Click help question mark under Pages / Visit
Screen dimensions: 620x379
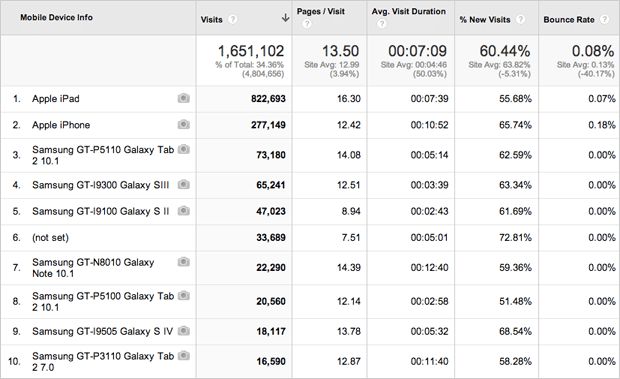click(x=307, y=24)
